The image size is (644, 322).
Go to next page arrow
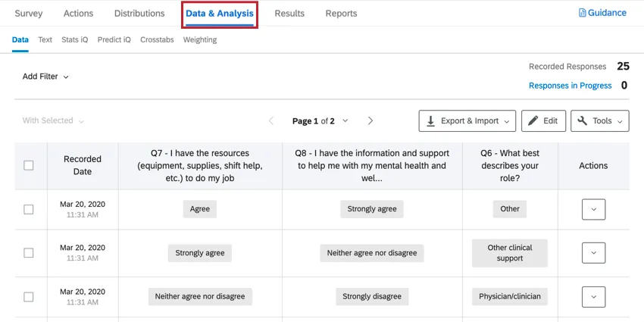click(370, 120)
